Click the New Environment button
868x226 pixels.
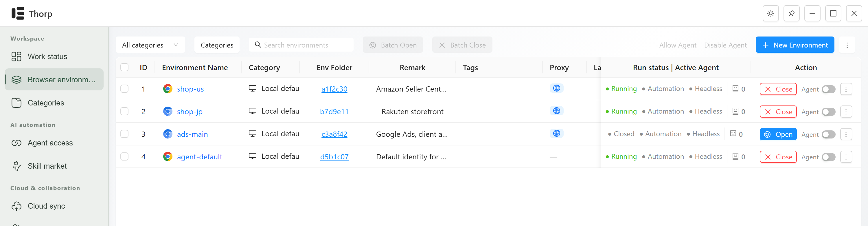795,45
